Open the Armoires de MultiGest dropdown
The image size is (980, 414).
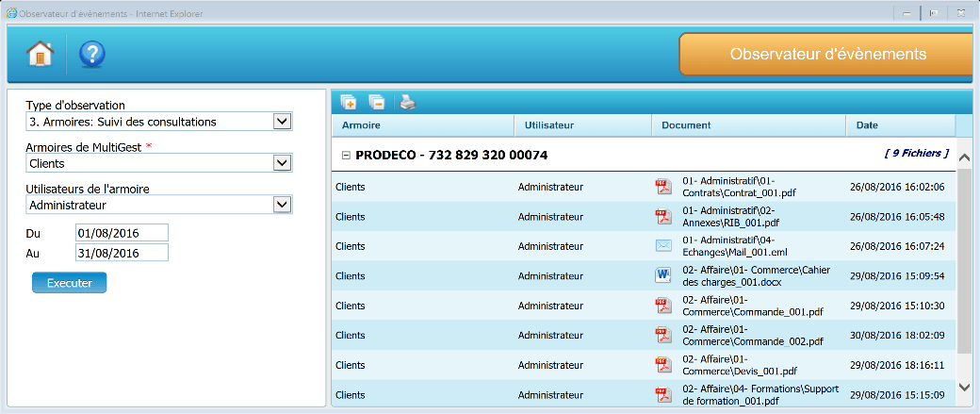click(281, 163)
